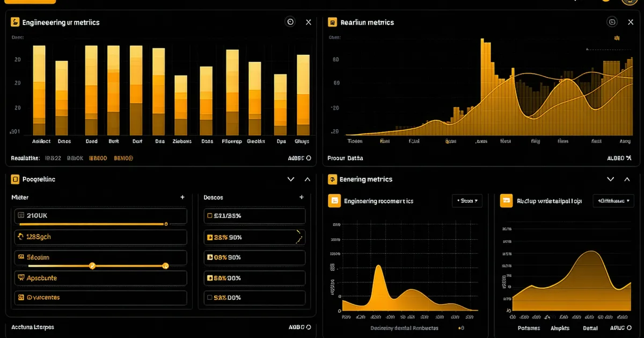Viewport: 644px width, 338px height.
Task: Expand the Pocgreltinc panel with down chevron
Action: tap(291, 179)
